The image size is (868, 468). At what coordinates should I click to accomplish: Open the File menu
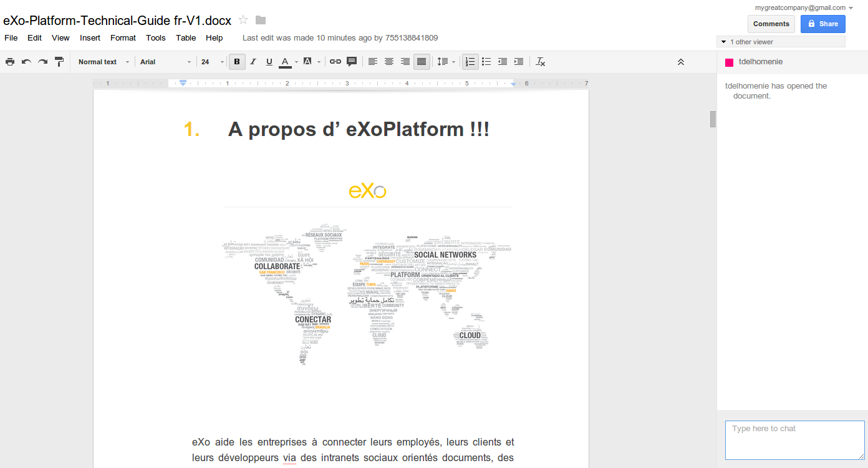(x=11, y=37)
